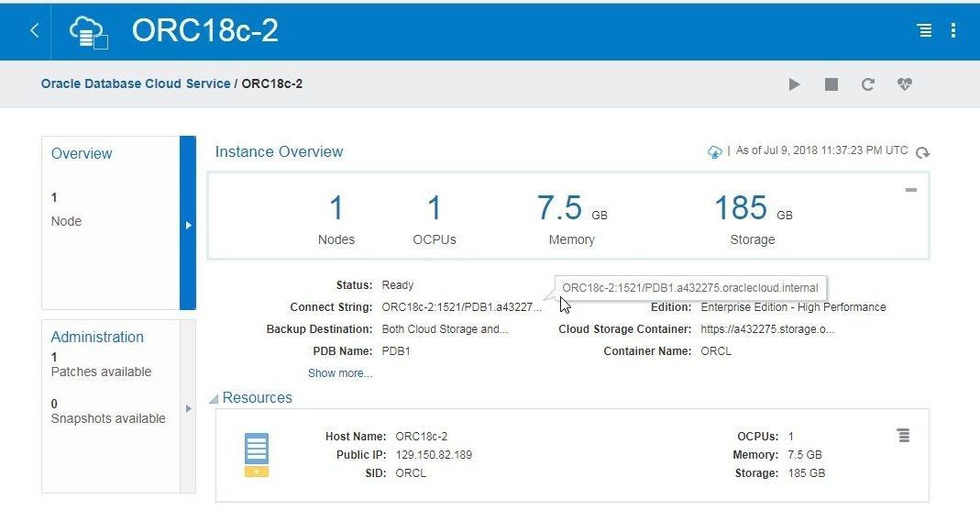Expand the Overview tile arrow

[x=188, y=225]
